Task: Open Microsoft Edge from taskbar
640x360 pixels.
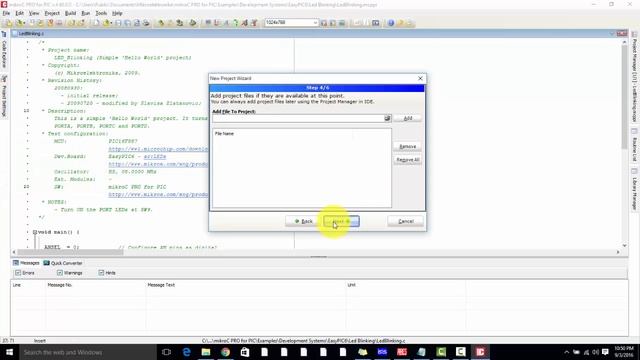Action: pyautogui.click(x=186, y=352)
